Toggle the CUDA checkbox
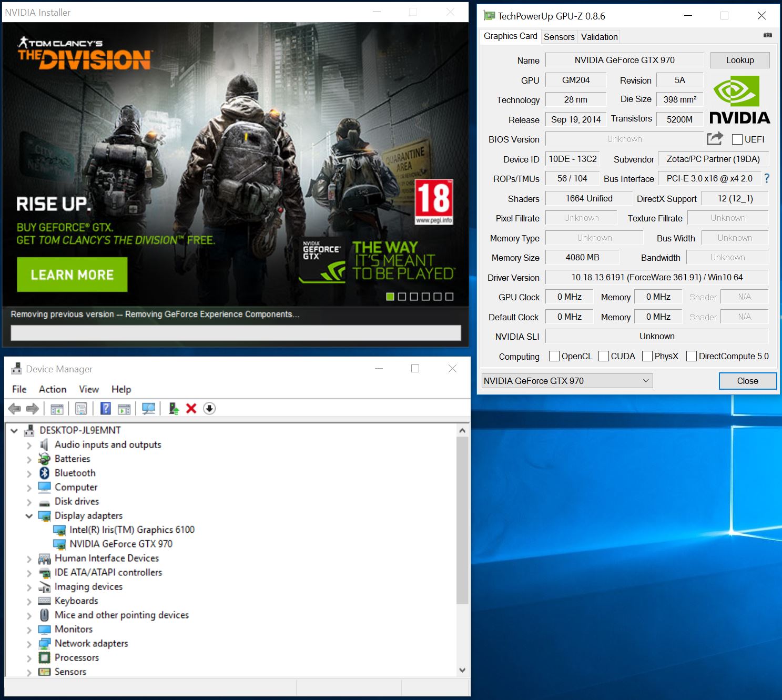This screenshot has width=782, height=700. (x=604, y=356)
